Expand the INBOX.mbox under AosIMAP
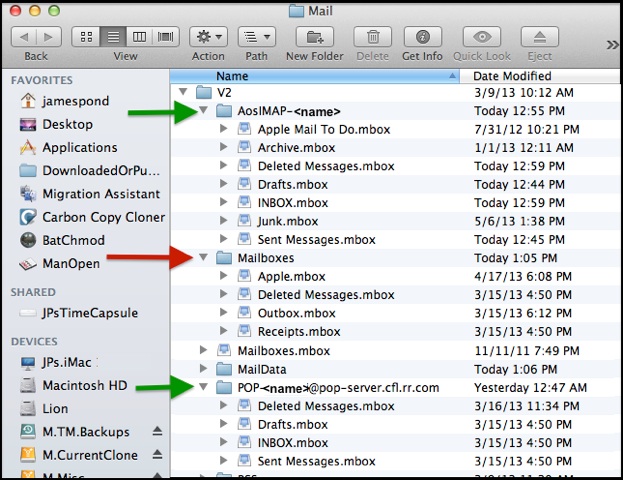This screenshot has width=623, height=480. pyautogui.click(x=224, y=202)
